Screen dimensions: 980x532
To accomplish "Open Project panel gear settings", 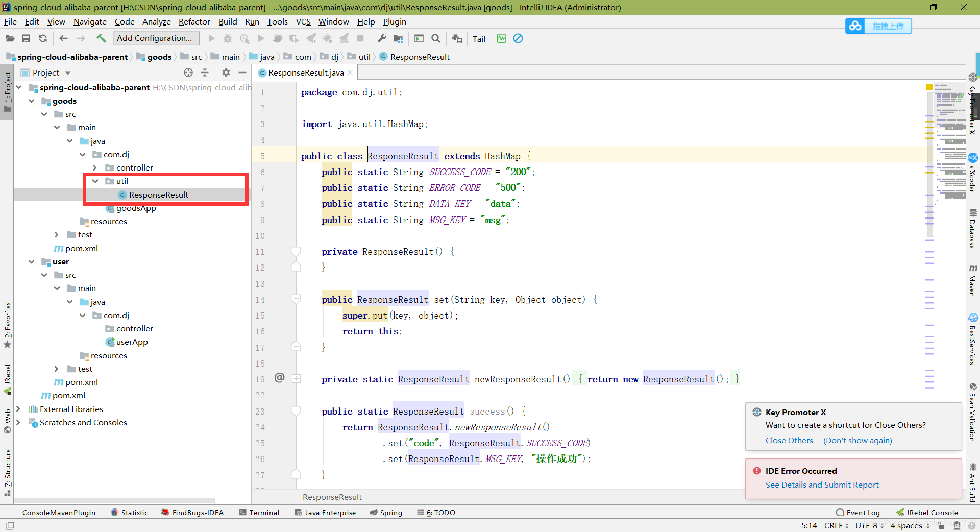I will pos(226,72).
